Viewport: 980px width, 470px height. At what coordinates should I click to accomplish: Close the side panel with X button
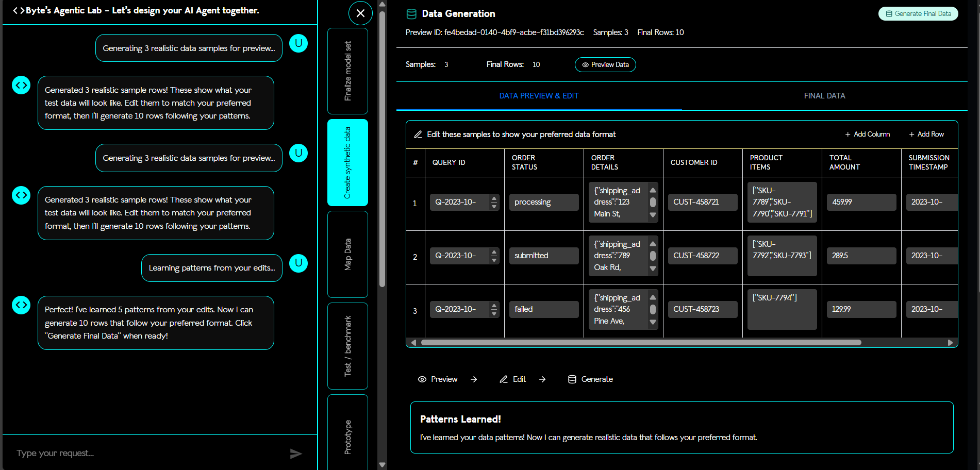tap(360, 13)
